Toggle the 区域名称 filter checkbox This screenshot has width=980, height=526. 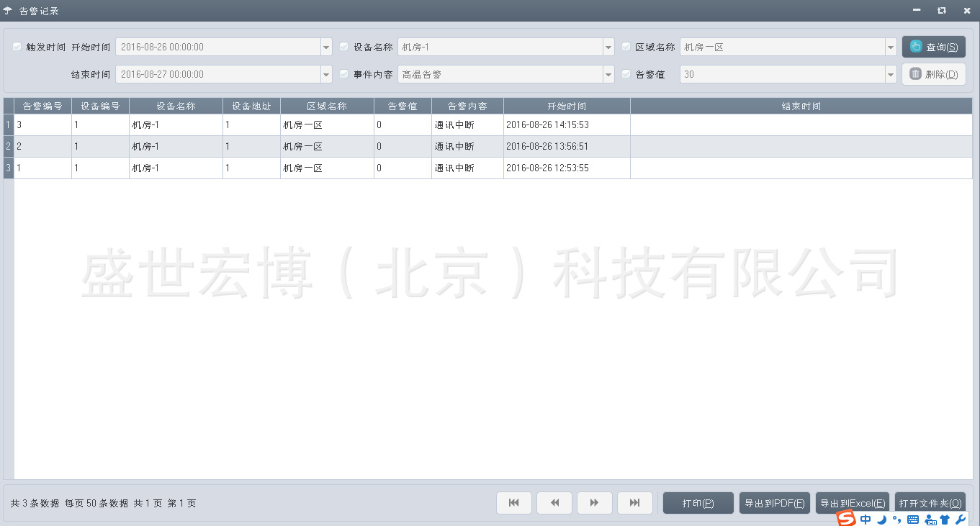coord(626,47)
